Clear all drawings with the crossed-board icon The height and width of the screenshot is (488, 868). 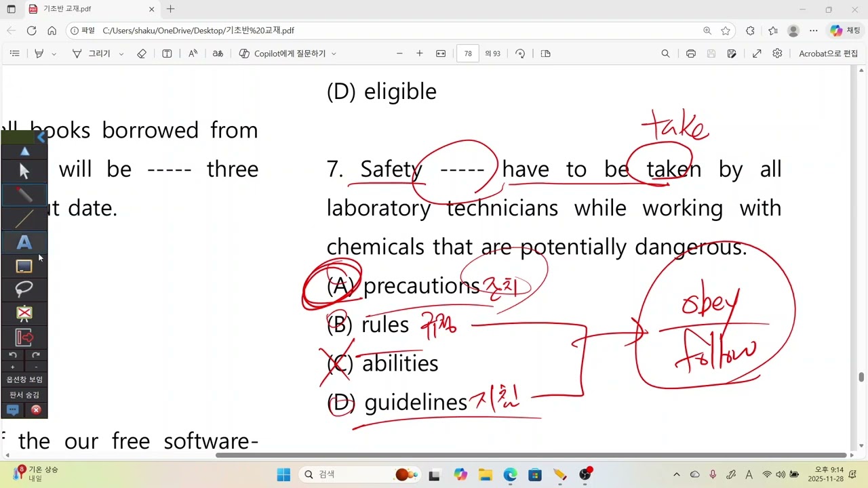(24, 313)
